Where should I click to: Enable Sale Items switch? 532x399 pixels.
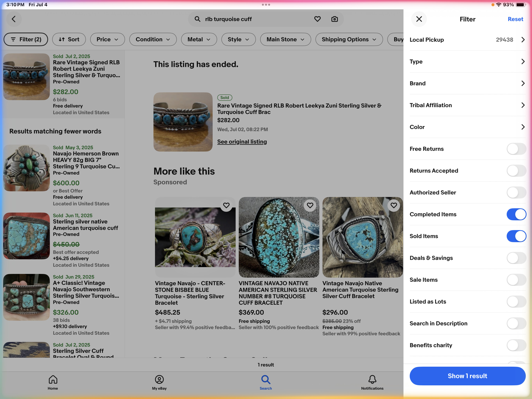coord(516,280)
